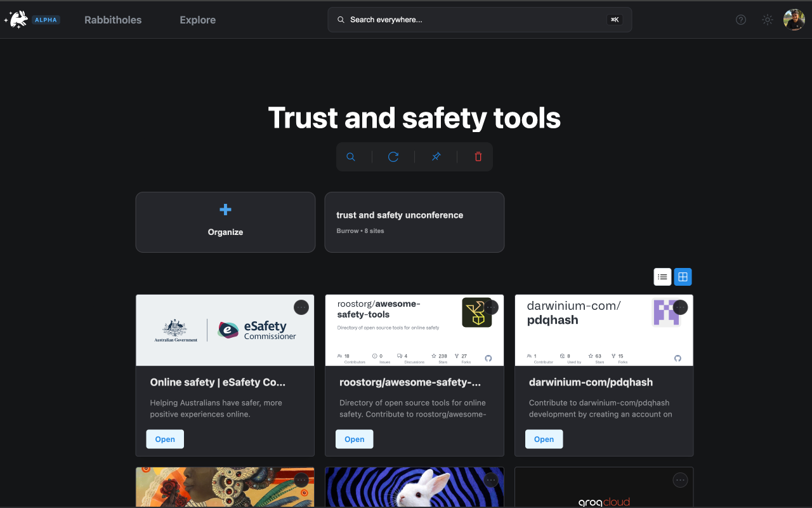Click the 'Contribute to darwinium-com/pdqhash' description
Viewport: 812px width, 508px height.
tap(601, 408)
